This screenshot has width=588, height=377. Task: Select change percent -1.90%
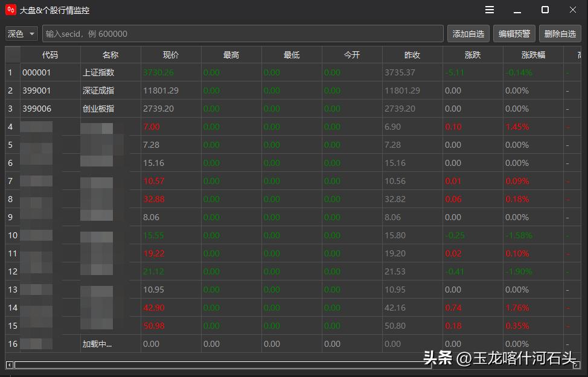point(533,271)
